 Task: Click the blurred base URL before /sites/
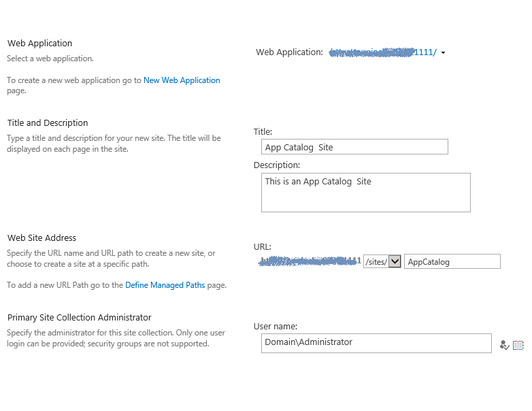(310, 261)
